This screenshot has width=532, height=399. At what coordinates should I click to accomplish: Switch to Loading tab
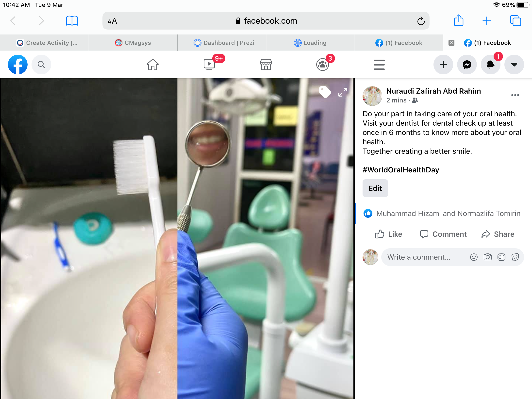(x=310, y=43)
